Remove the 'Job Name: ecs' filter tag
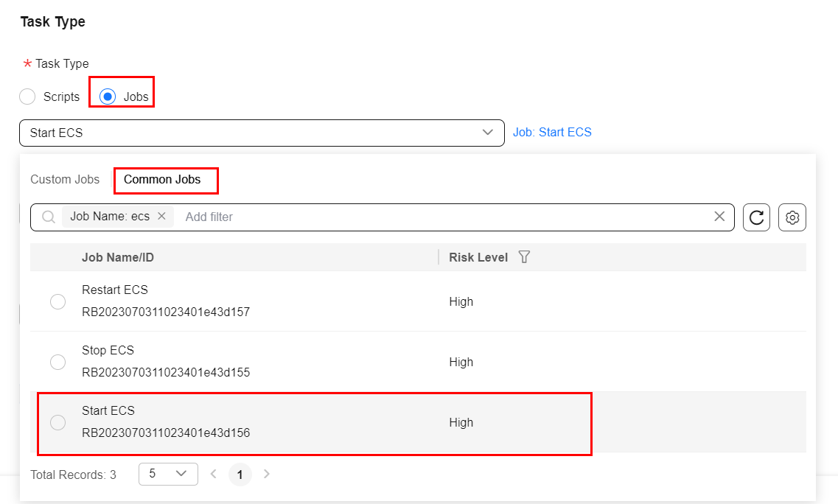Screen dimensions: 838x504 (161, 217)
